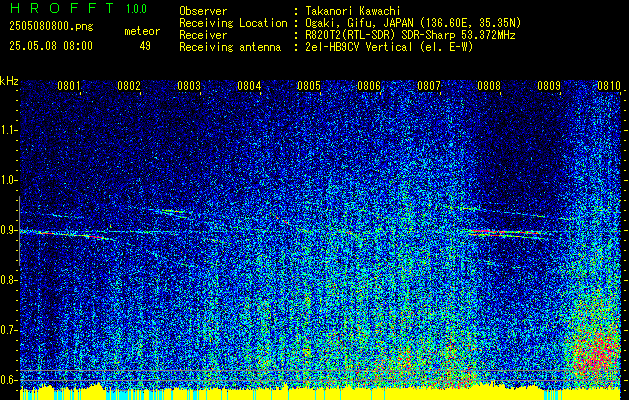Click the 0.8 kHz axis label

(8, 280)
